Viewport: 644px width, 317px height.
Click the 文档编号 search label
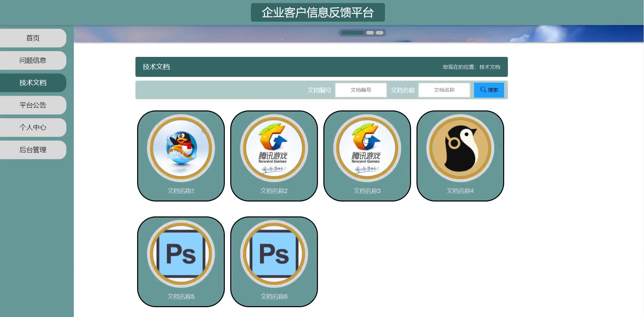pyautogui.click(x=319, y=90)
